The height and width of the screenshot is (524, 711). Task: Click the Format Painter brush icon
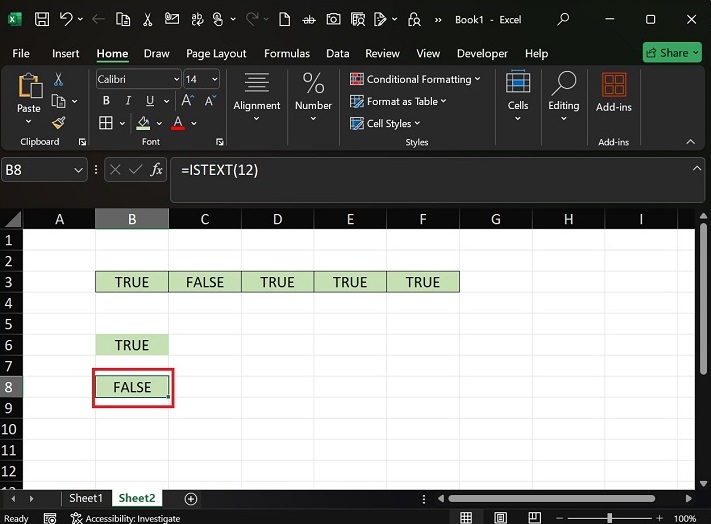click(x=58, y=123)
